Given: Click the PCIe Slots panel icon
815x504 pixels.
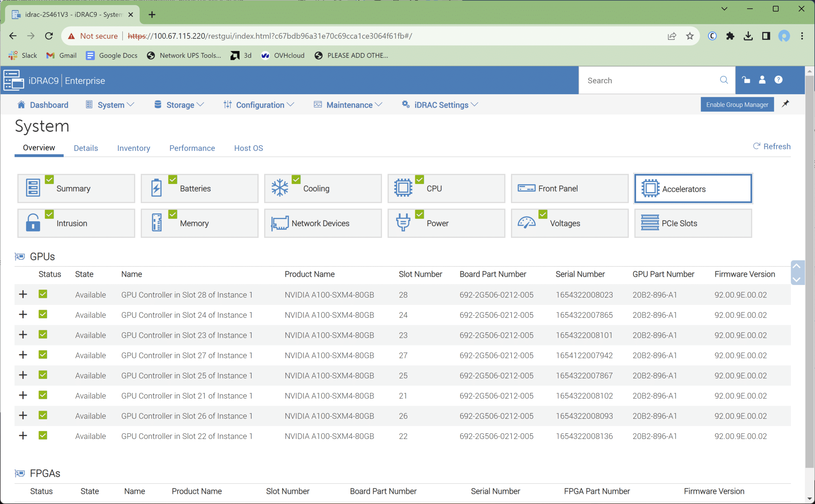Looking at the screenshot, I should pyautogui.click(x=648, y=223).
